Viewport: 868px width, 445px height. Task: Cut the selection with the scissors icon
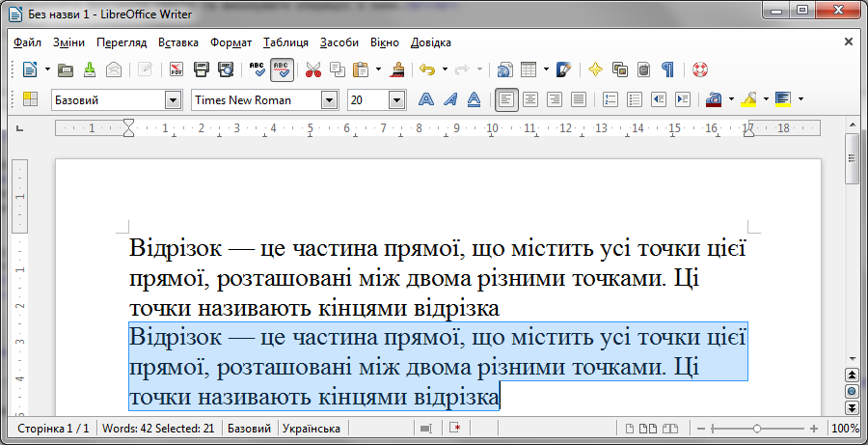point(313,70)
